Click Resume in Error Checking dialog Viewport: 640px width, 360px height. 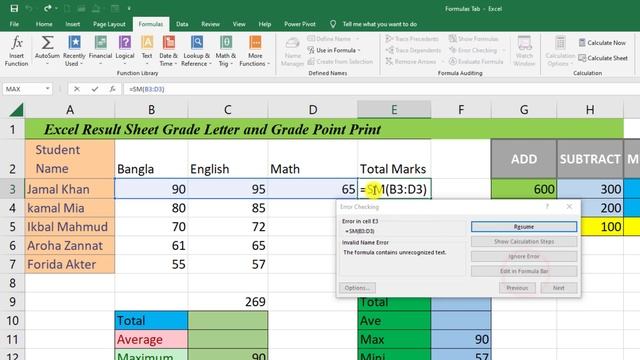[x=524, y=227]
